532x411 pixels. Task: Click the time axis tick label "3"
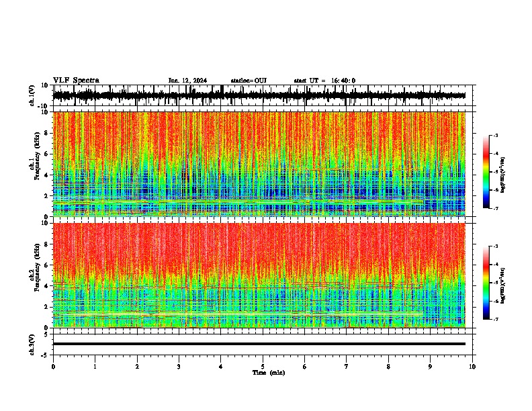click(179, 367)
